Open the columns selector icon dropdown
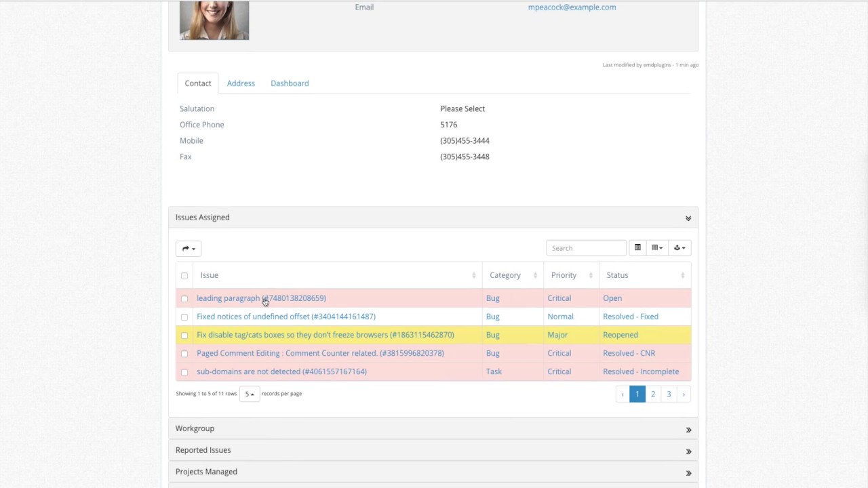Viewport: 868px width, 488px height. 656,248
